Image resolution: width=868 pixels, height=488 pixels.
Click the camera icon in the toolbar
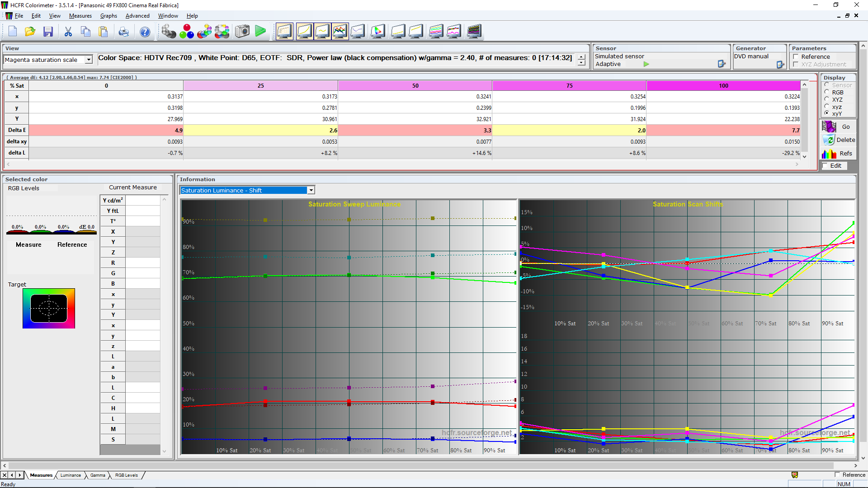click(242, 31)
